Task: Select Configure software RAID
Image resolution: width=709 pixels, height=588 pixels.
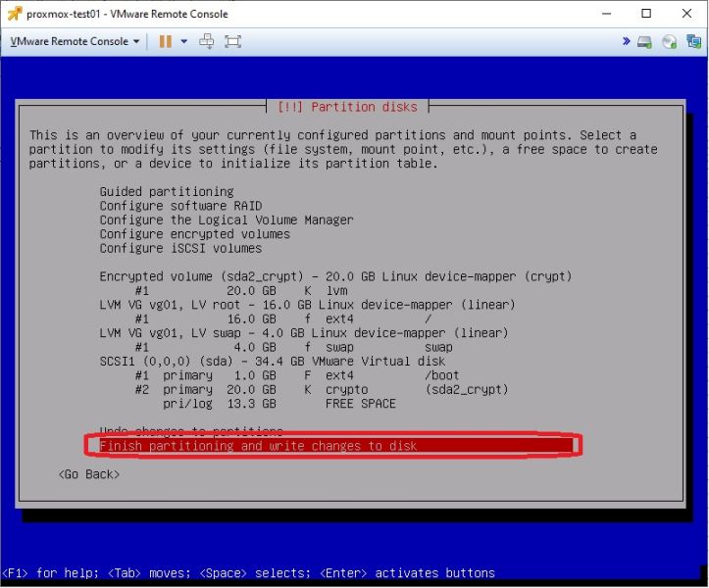Action: coord(180,206)
